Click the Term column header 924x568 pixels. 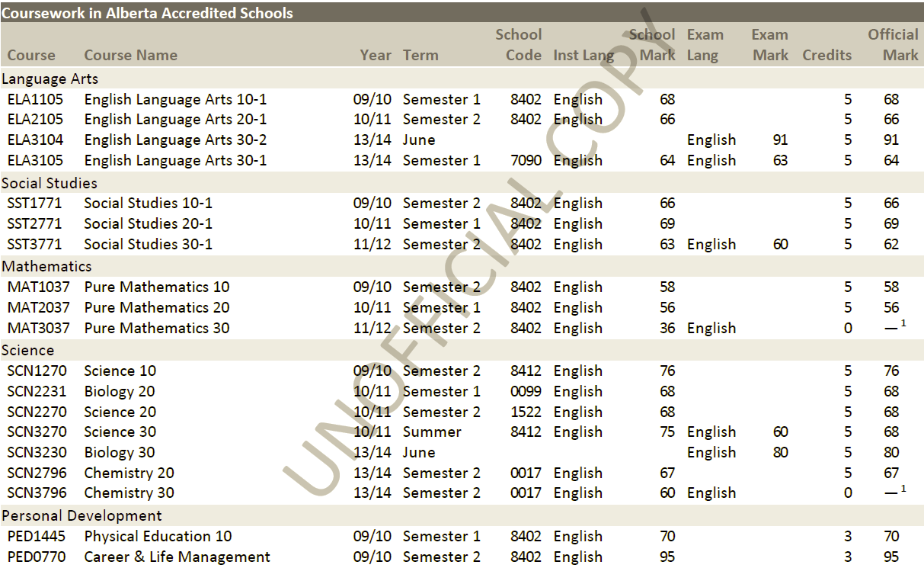coord(420,56)
